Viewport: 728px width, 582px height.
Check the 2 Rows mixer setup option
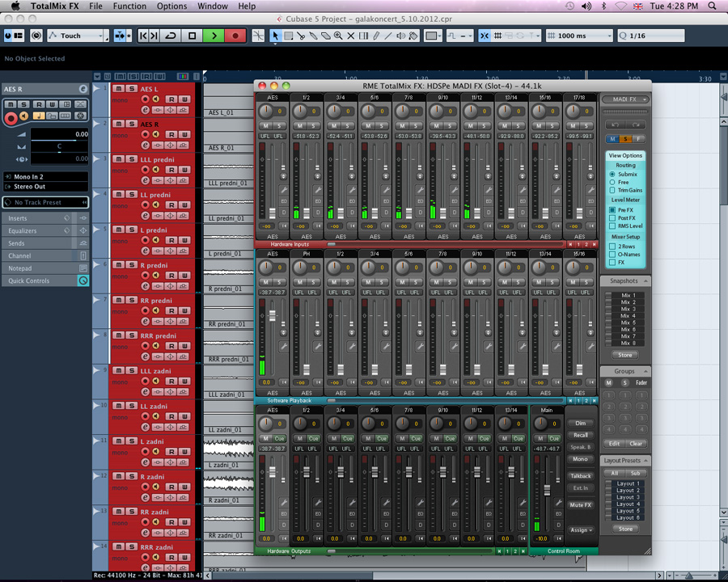[x=612, y=247]
